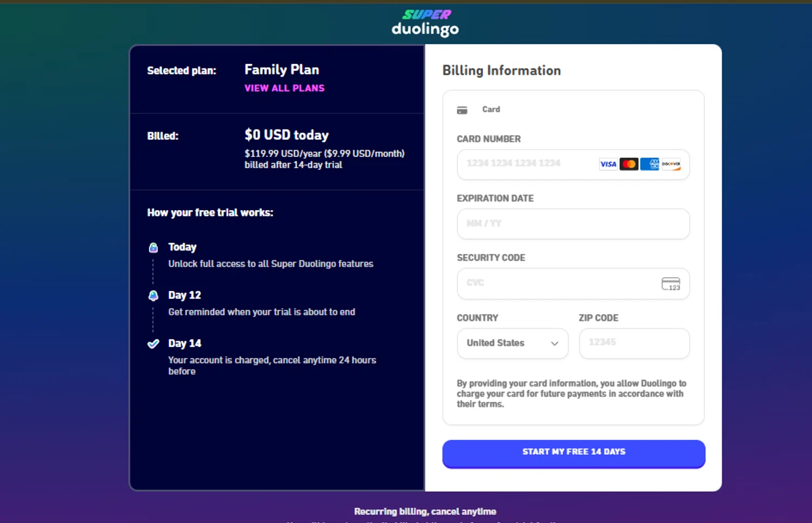The image size is (812, 523).
Task: Open the Country dropdown showing United States
Action: [513, 343]
